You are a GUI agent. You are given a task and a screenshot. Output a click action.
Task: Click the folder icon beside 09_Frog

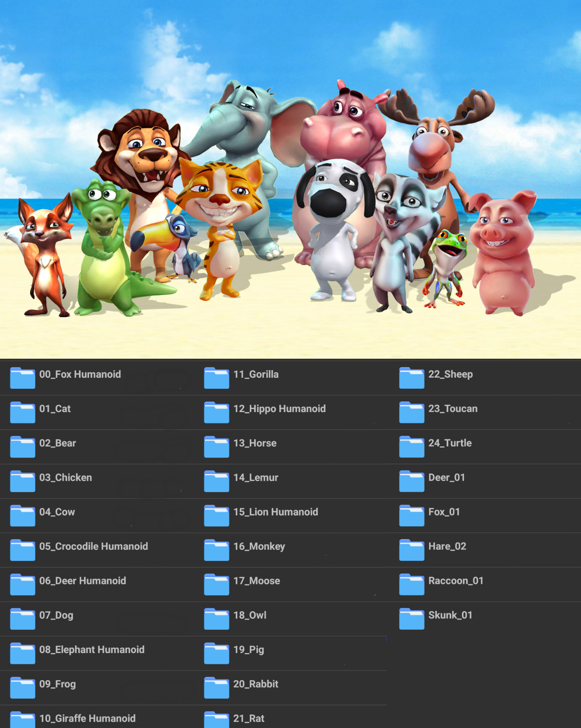click(22, 687)
